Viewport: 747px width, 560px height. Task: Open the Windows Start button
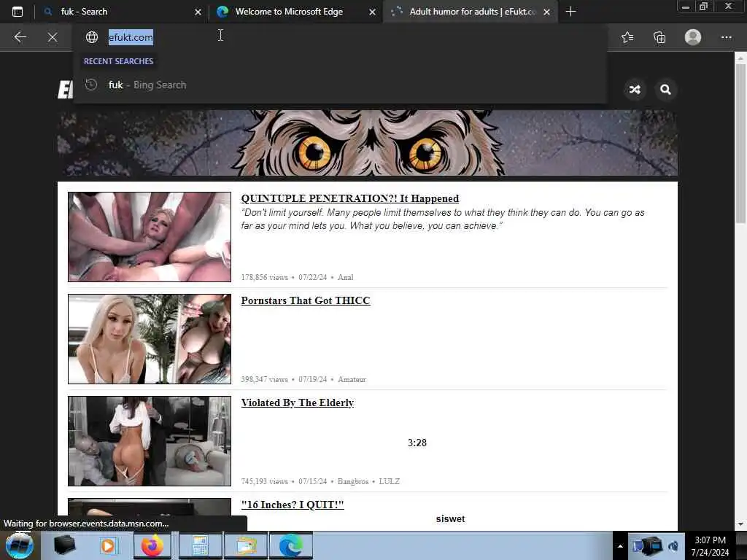20,545
